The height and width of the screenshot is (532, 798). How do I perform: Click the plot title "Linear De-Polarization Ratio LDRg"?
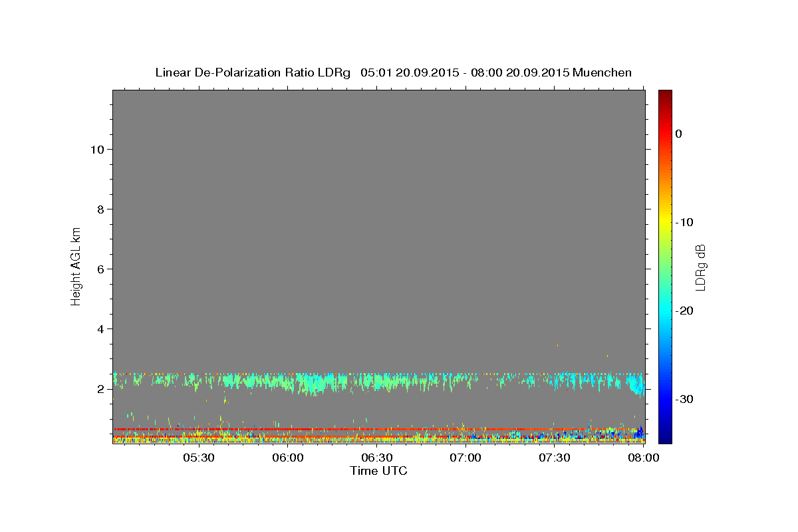coord(253,72)
